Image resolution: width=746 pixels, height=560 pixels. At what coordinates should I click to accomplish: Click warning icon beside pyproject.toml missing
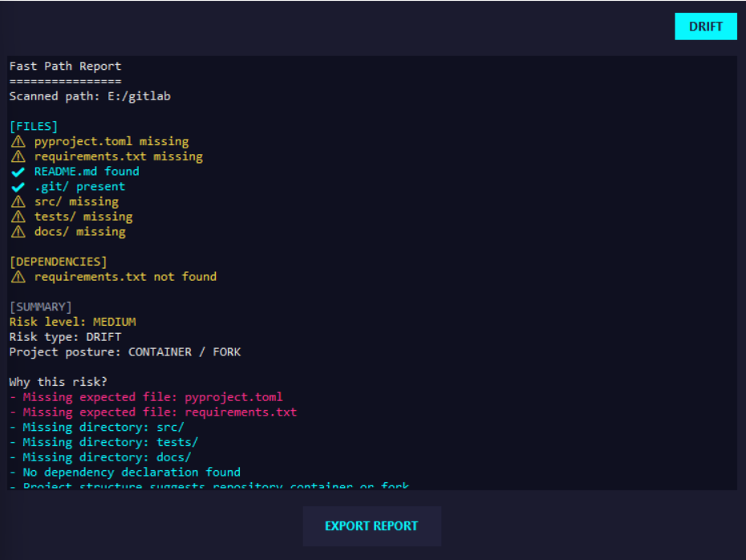(18, 141)
